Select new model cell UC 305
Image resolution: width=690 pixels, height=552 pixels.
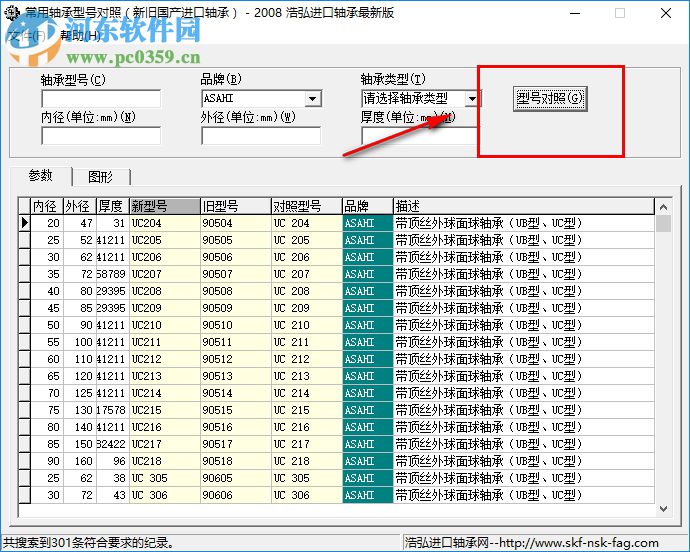point(165,478)
